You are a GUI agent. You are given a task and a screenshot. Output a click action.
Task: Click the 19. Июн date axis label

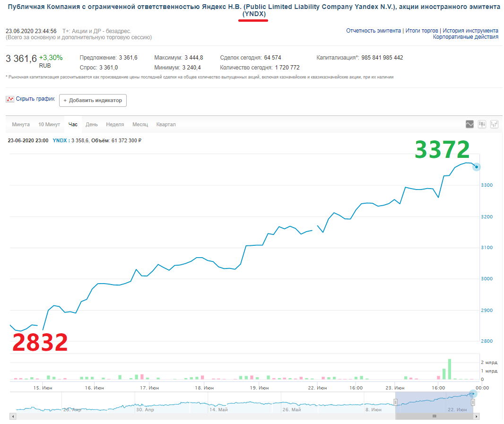coord(260,388)
